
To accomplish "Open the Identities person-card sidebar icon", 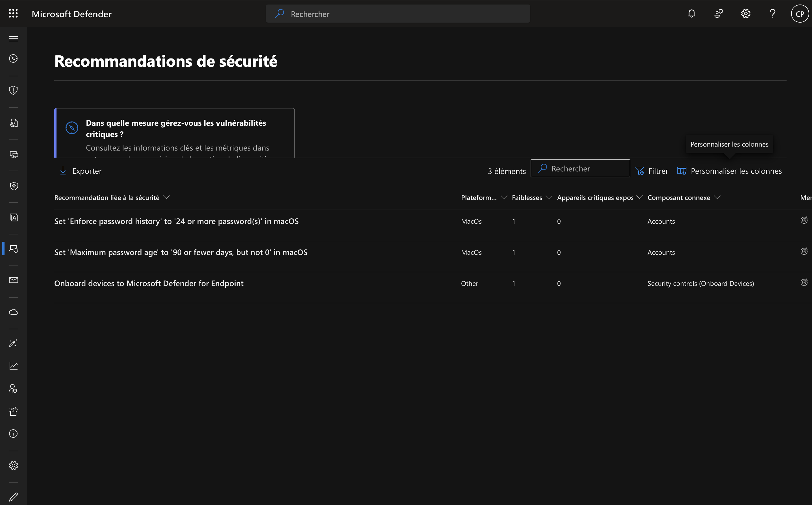I will 13,218.
